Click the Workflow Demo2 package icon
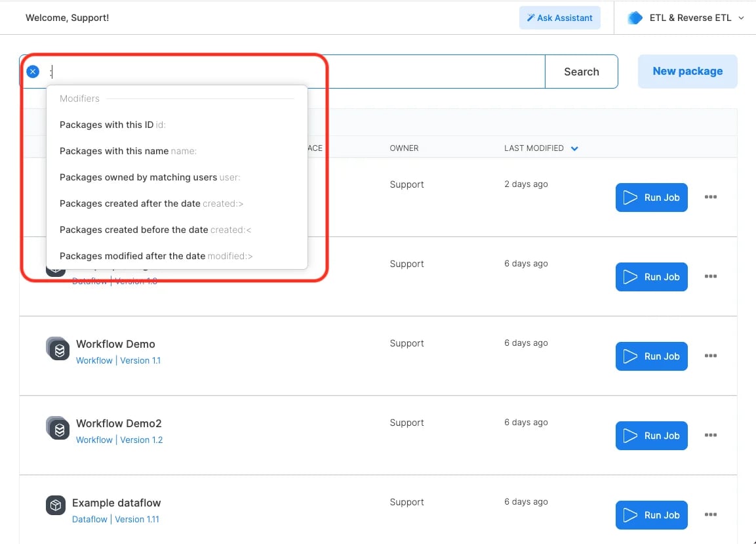Viewport: 756px width, 544px height. pyautogui.click(x=58, y=428)
